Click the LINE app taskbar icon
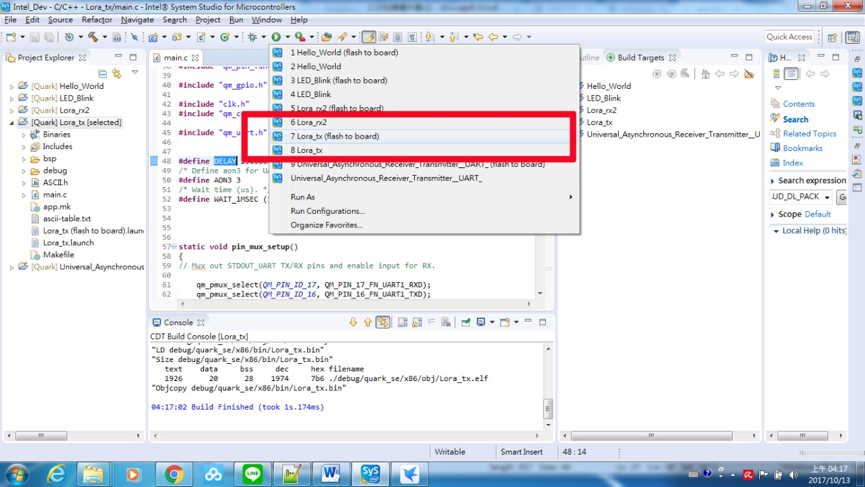The image size is (865, 487). (x=252, y=474)
